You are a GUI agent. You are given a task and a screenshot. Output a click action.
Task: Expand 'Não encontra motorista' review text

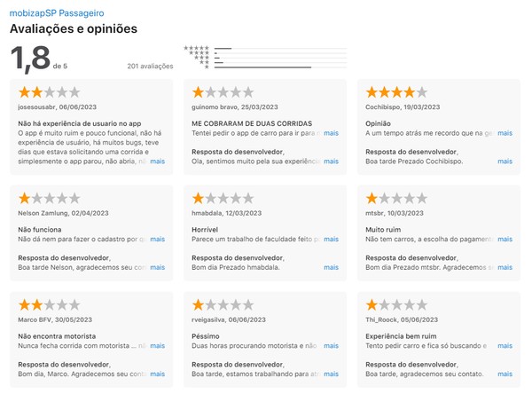click(x=158, y=346)
